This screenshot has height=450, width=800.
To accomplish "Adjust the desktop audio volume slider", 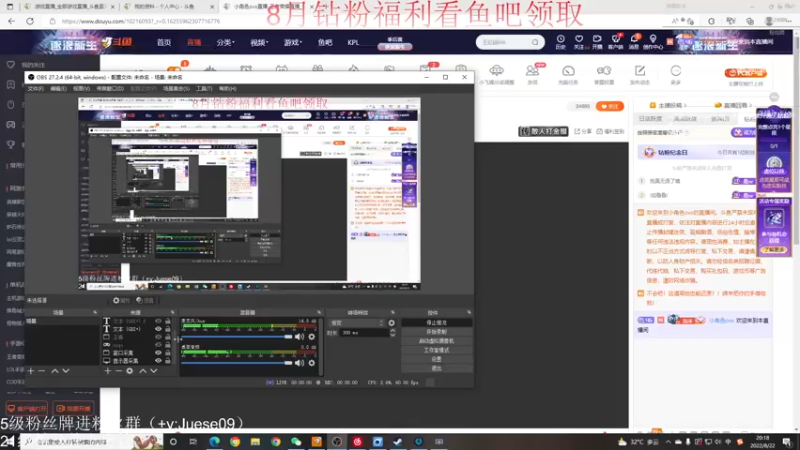I will (237, 363).
